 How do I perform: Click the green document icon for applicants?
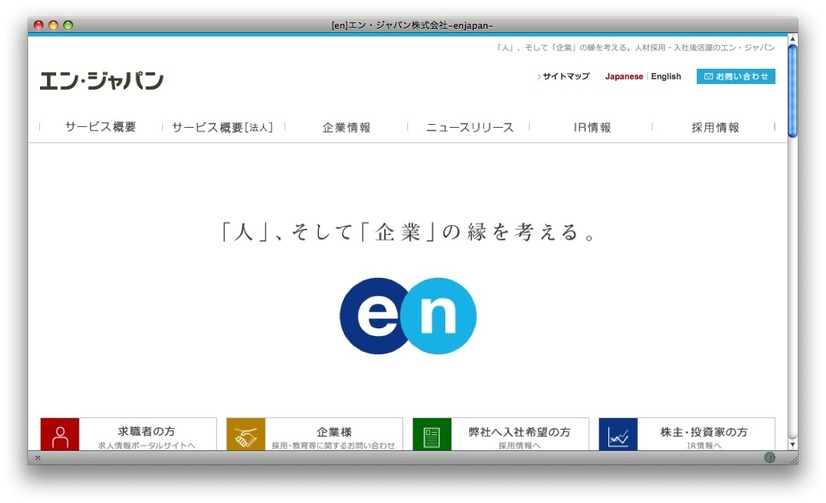click(432, 435)
